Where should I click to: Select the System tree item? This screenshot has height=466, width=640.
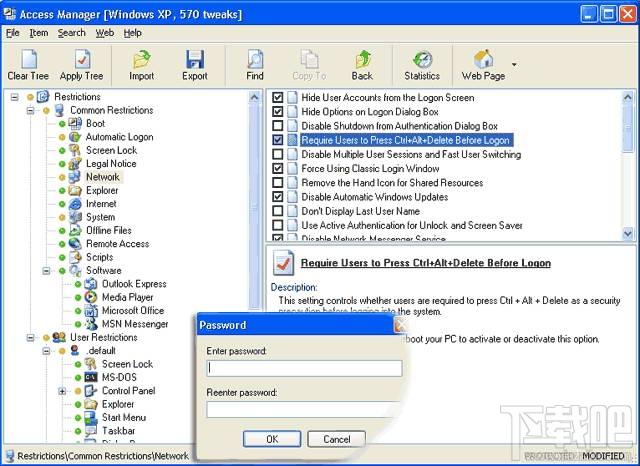click(100, 217)
